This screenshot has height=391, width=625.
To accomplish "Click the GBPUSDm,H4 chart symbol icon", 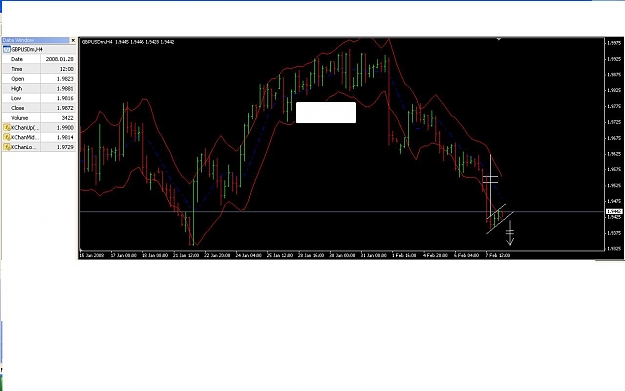I will (6, 49).
